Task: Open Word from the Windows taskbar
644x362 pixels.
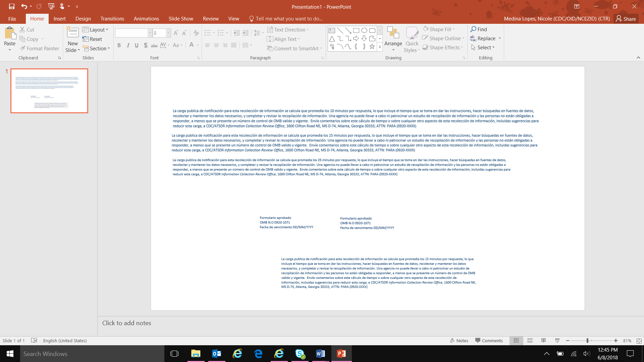Action: click(320, 354)
